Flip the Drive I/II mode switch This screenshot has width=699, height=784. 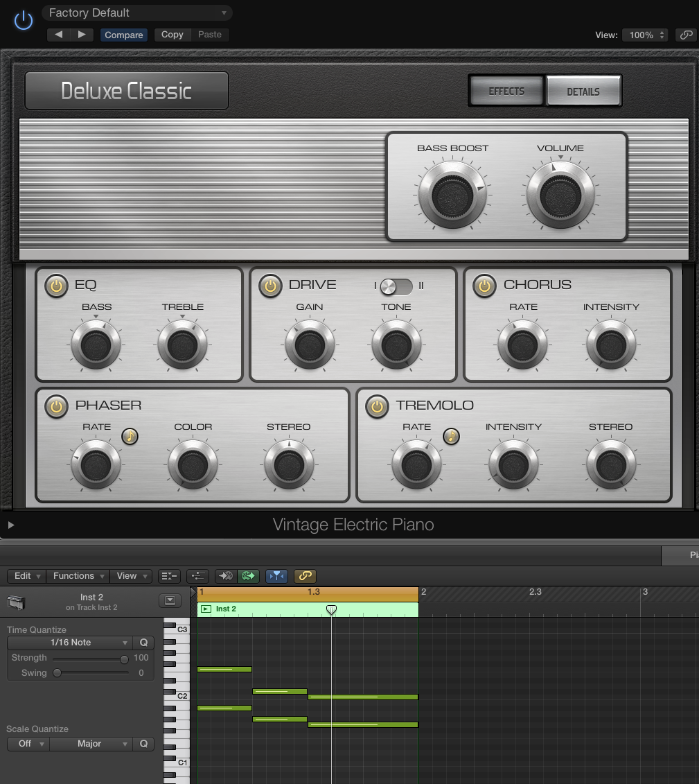point(396,286)
